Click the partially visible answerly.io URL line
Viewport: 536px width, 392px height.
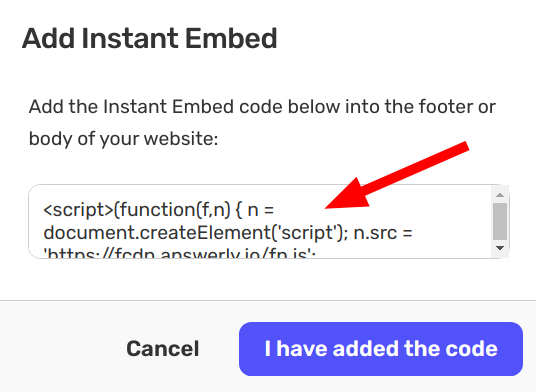[179, 253]
